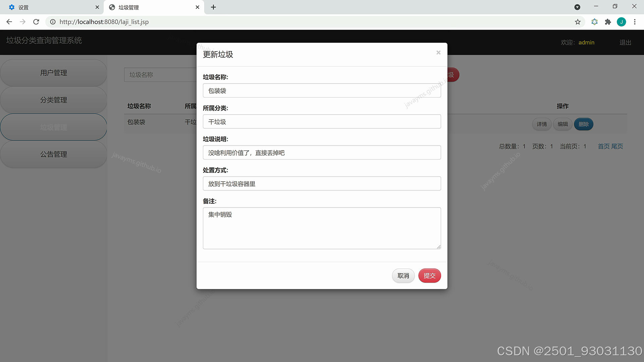The height and width of the screenshot is (362, 644).
Task: Open a new browser tab with the plus icon
Action: tap(213, 7)
